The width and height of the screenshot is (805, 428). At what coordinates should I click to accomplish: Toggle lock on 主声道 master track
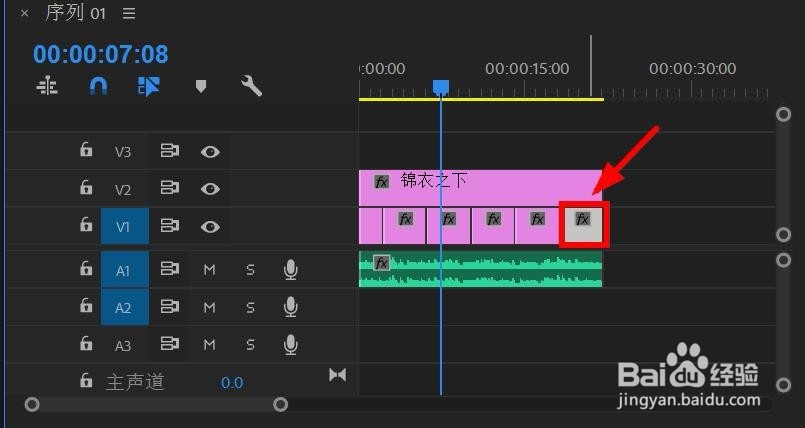point(86,380)
